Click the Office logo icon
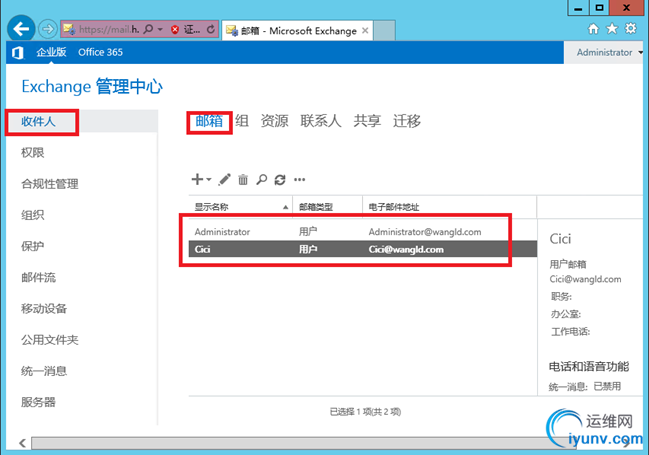Viewport: 649px width, 455px height. pos(18,53)
